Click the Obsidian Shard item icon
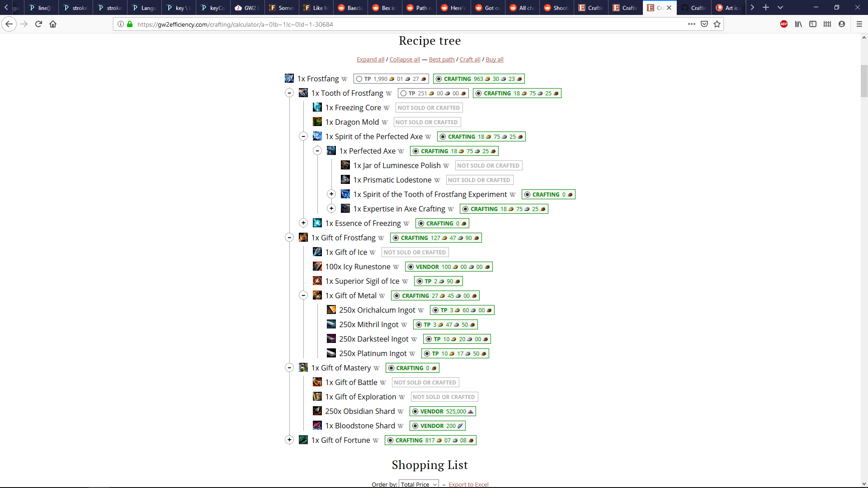Image resolution: width=868 pixels, height=488 pixels. coord(317,411)
